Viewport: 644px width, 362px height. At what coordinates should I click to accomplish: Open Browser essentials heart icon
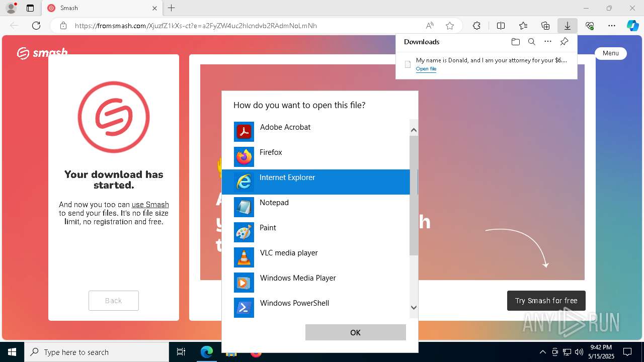pyautogui.click(x=590, y=26)
